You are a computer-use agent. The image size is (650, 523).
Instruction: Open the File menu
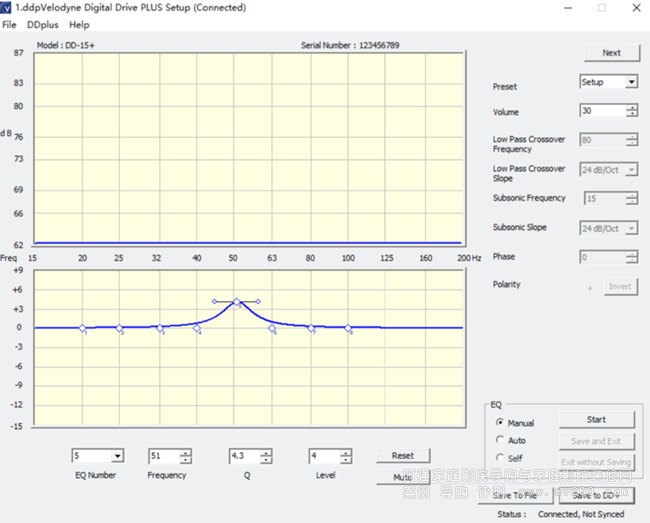[10, 24]
